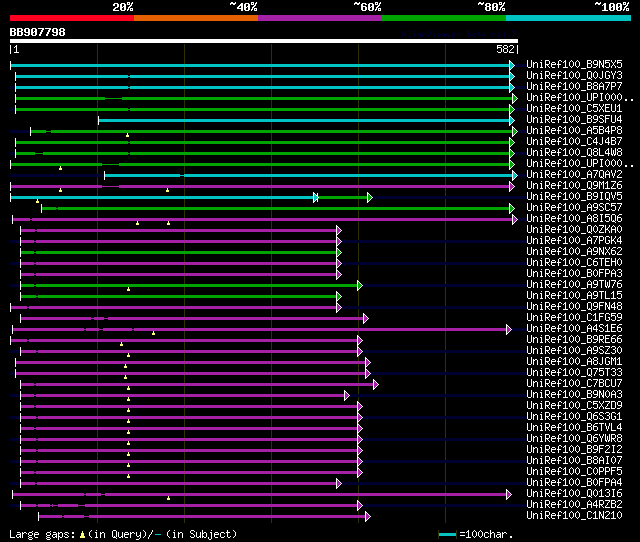Open the UniRef100_Q9FN48 entry
The height and width of the screenshot is (542, 640).
click(574, 307)
